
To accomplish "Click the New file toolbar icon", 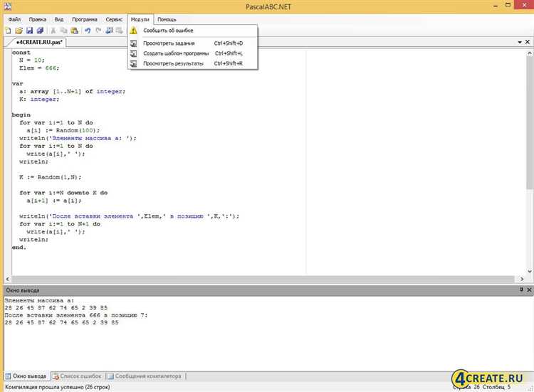I will click(8, 31).
